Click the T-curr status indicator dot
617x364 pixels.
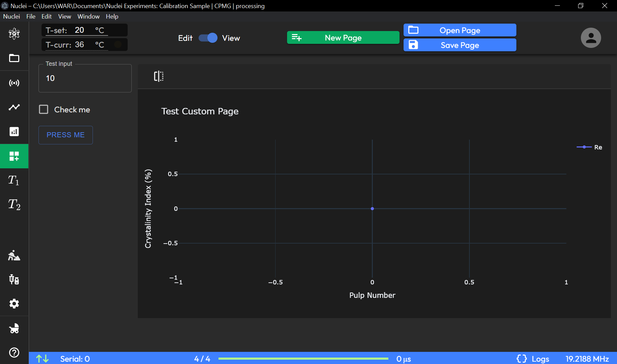coord(118,45)
